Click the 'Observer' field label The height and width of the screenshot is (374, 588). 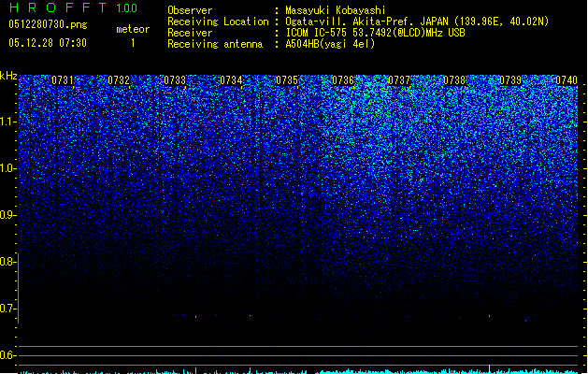190,10
